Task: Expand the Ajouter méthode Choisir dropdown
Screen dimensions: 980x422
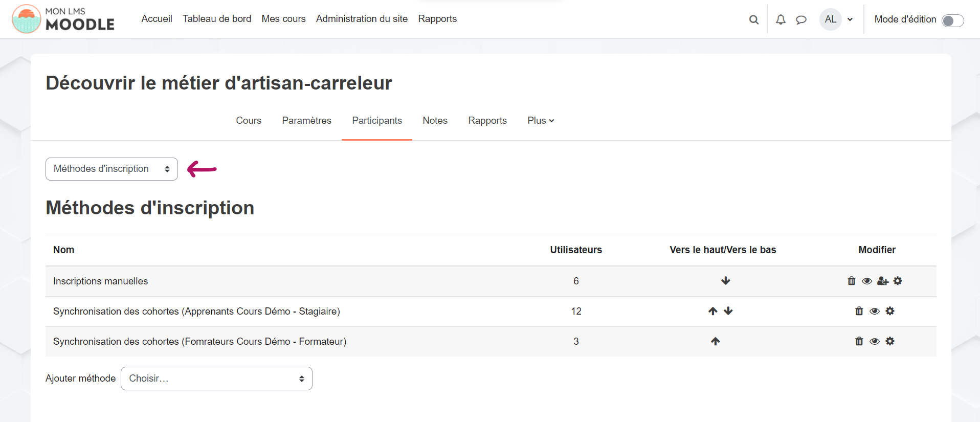Action: click(216, 379)
